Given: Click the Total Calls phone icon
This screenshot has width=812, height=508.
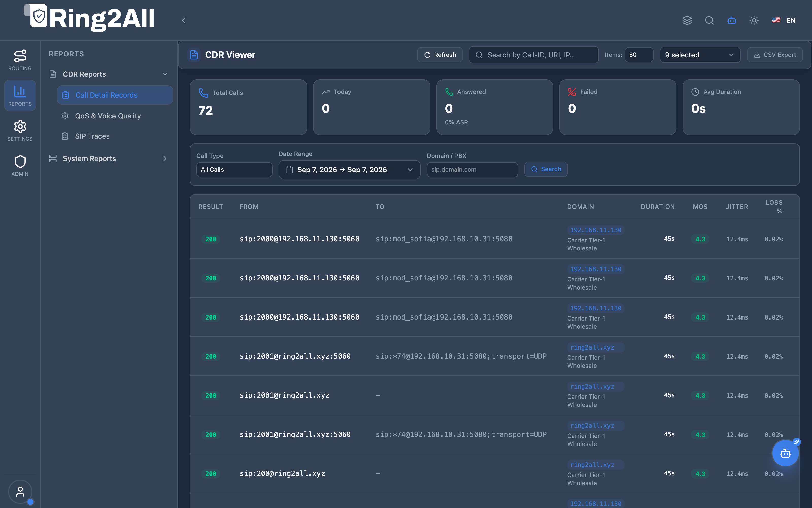Looking at the screenshot, I should tap(203, 93).
